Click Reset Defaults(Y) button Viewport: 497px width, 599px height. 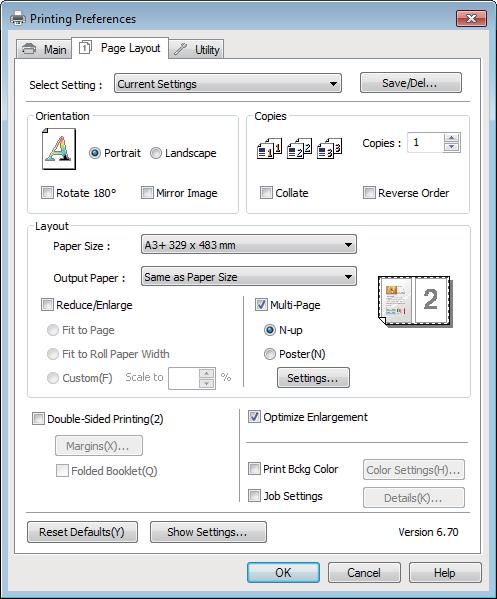tap(83, 532)
